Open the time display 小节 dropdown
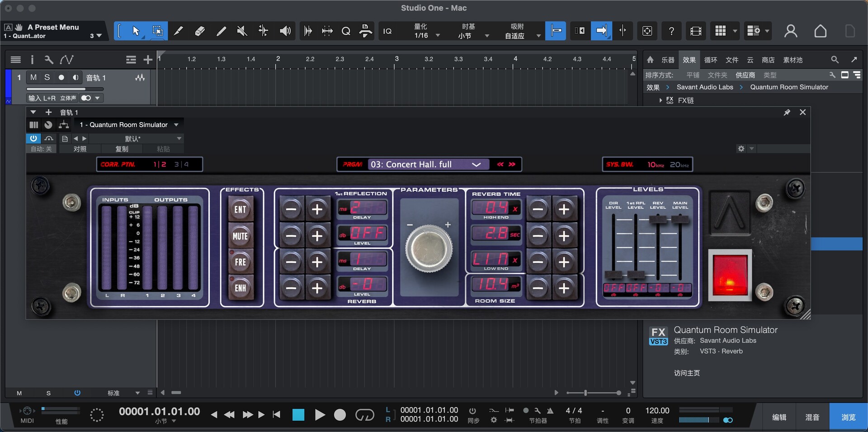 165,421
